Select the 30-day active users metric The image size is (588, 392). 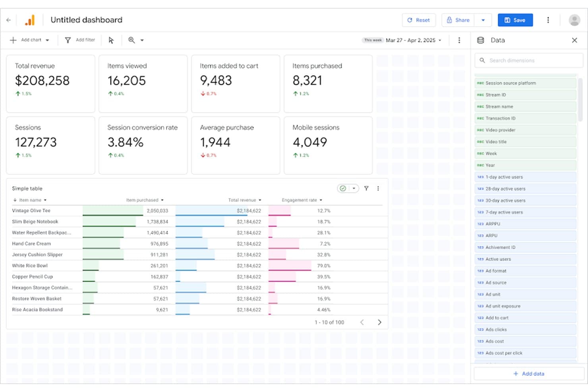526,201
